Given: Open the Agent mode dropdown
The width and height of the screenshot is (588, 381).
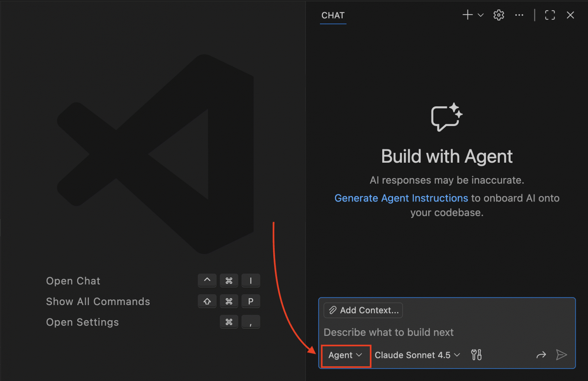Looking at the screenshot, I should (345, 355).
